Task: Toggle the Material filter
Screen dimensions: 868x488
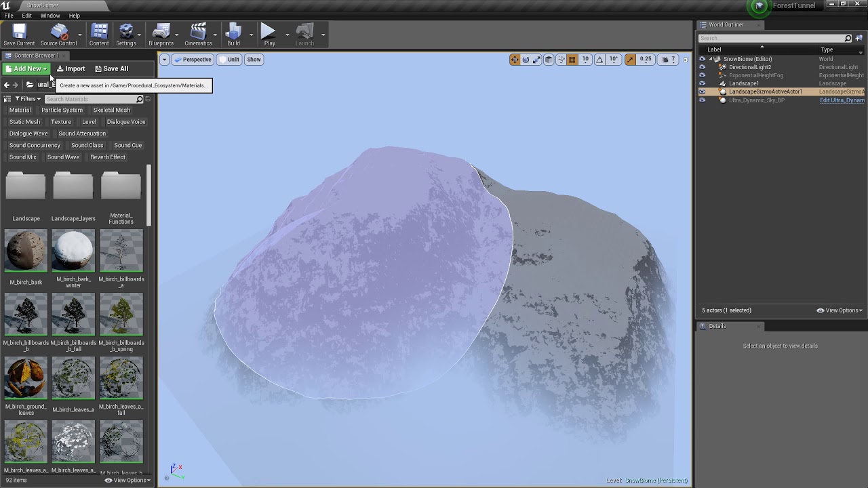Action: (20, 110)
